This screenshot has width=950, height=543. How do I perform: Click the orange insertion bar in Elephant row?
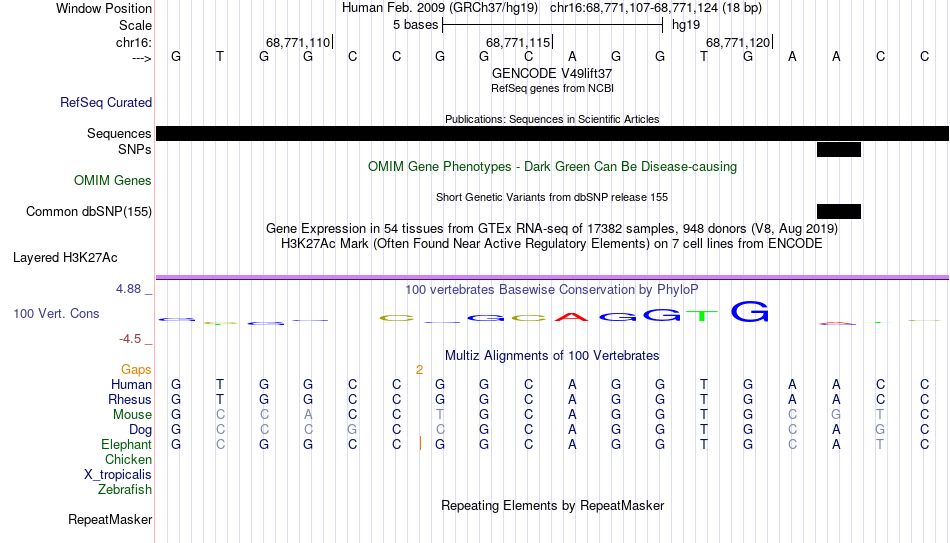pyautogui.click(x=420, y=444)
